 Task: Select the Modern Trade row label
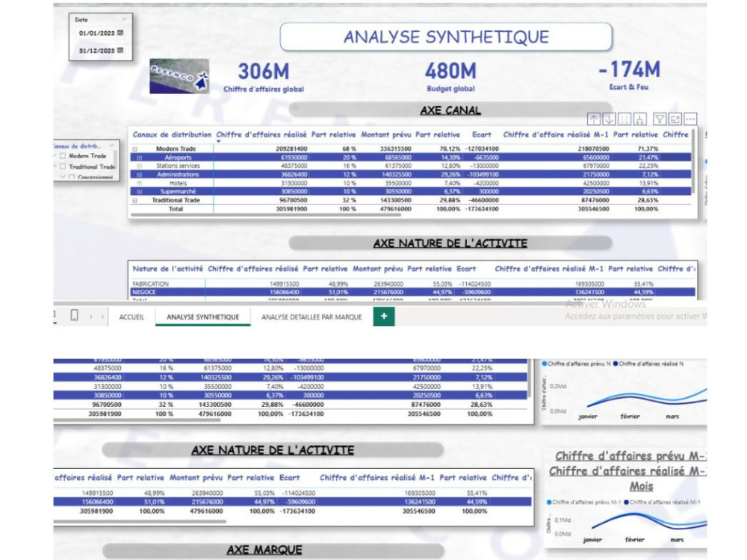tap(176, 149)
